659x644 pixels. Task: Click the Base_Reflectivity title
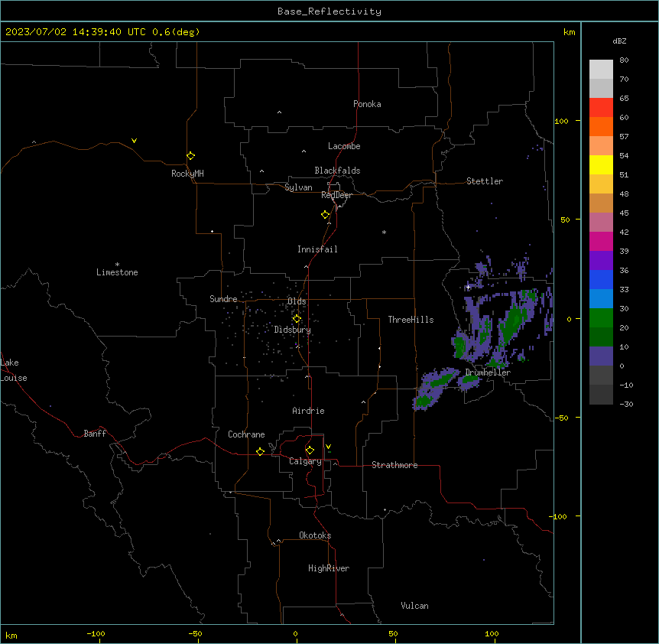329,11
